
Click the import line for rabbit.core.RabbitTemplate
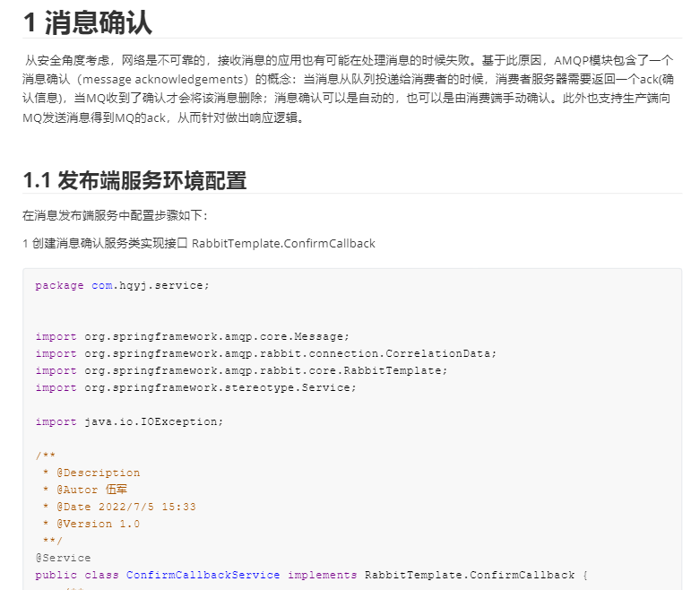click(x=241, y=370)
